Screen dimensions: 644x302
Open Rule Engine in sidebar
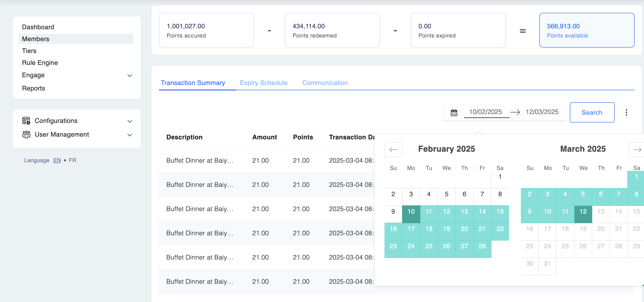point(40,63)
